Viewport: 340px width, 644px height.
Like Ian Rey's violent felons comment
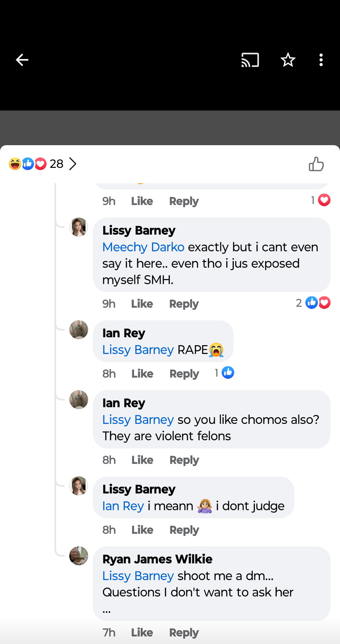(x=142, y=460)
